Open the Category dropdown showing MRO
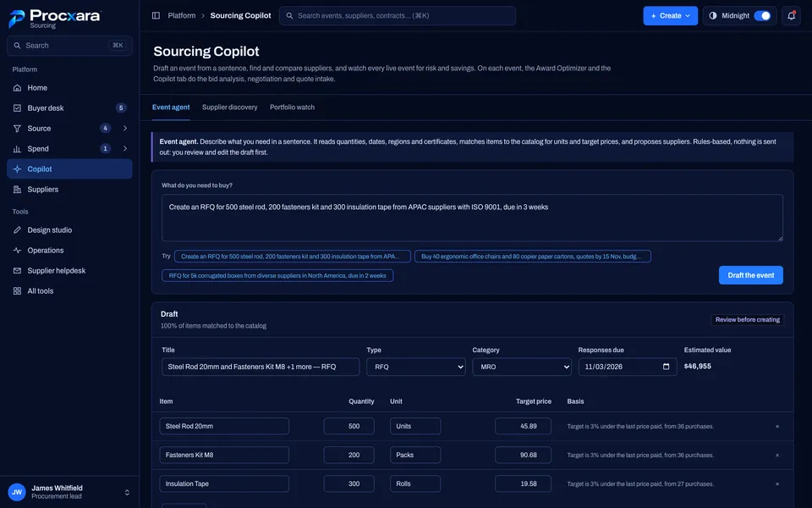 click(x=522, y=367)
